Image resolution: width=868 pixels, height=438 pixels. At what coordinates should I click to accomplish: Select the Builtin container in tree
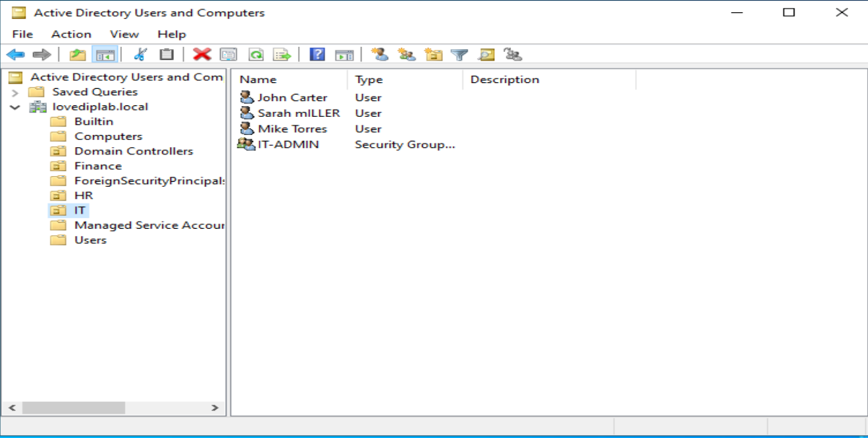(94, 121)
